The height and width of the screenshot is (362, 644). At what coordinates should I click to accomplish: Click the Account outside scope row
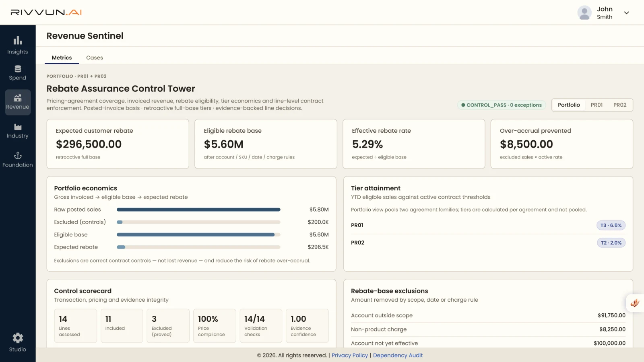click(x=488, y=315)
